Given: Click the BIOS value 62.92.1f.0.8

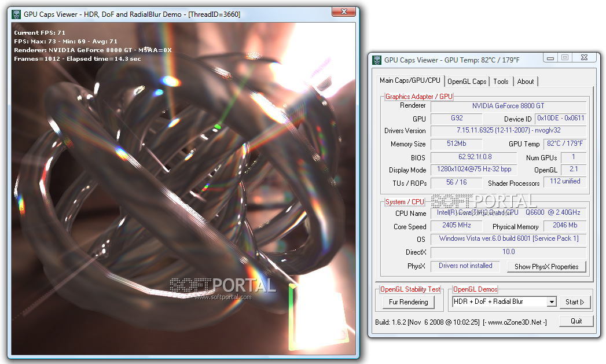Looking at the screenshot, I should (474, 157).
